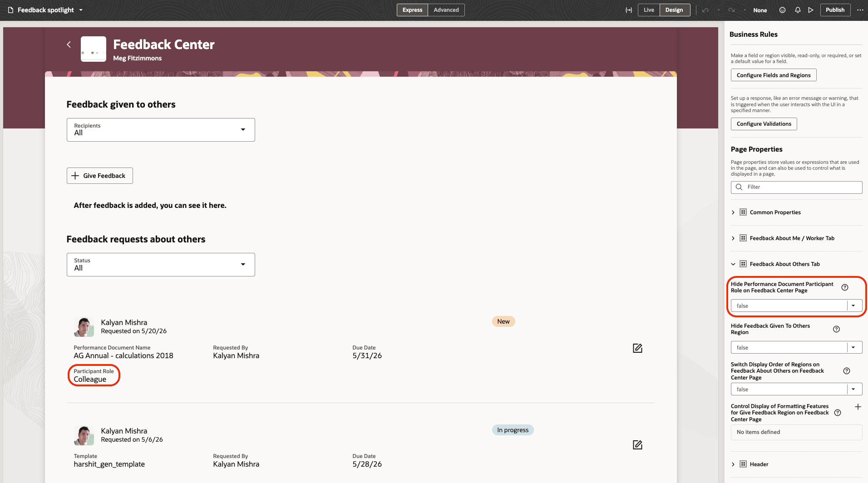Expand Feedback About Me / Worker Tab group

click(x=733, y=238)
